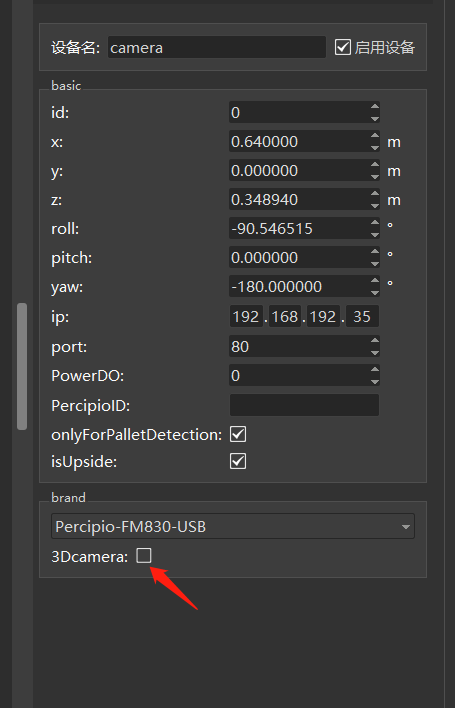Click the PercipioID input field
The image size is (455, 708).
(x=304, y=405)
